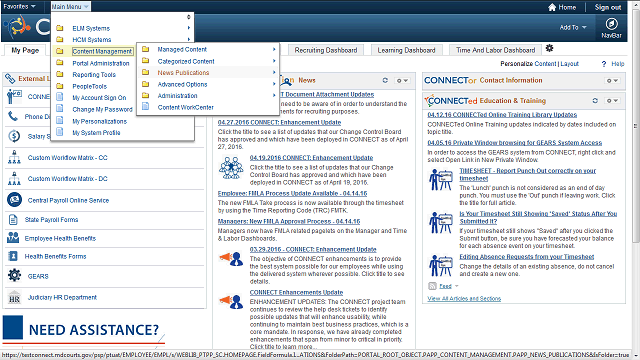Click the GEARS gear icon

coord(14,276)
